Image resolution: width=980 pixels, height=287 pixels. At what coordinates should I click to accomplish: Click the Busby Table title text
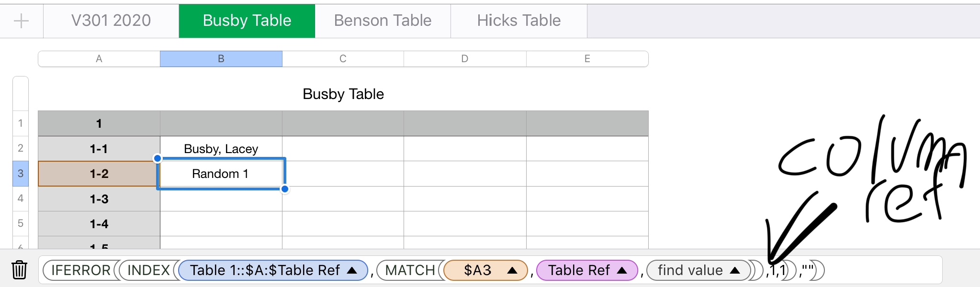[343, 94]
